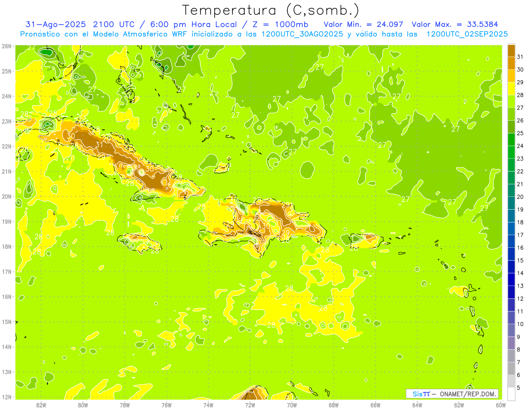532x411 pixels.
Task: Click legend value 29
Action: [x=520, y=82]
